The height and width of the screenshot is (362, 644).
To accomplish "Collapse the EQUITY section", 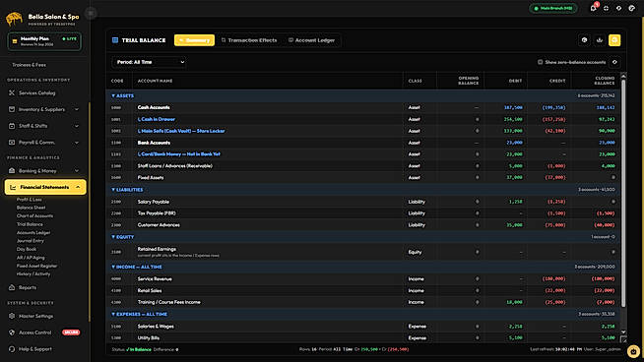I will pyautogui.click(x=113, y=237).
